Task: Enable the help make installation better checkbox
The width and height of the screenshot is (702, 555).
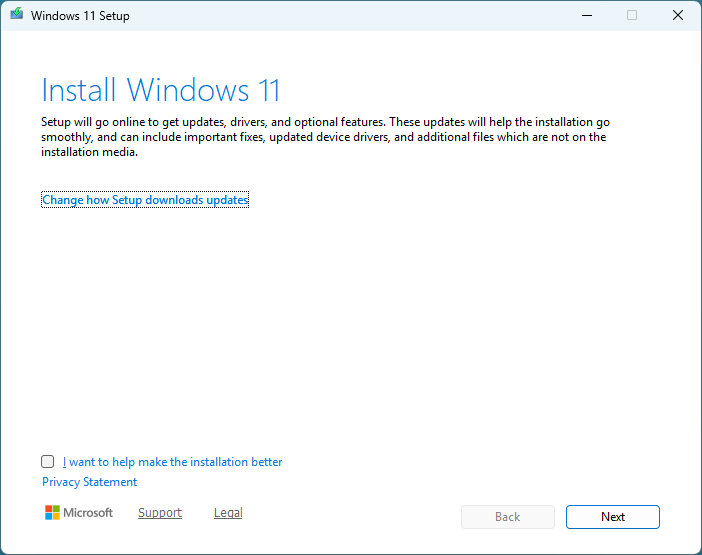Action: click(47, 461)
